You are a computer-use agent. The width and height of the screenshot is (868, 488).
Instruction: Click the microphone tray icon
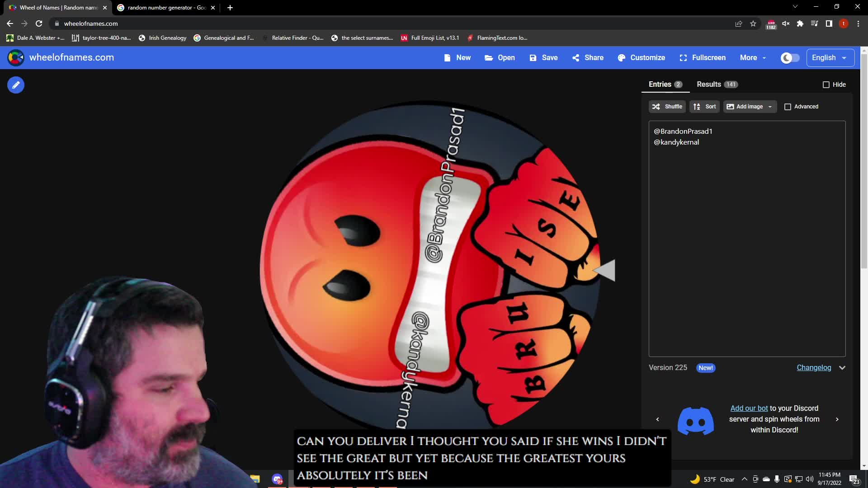click(777, 479)
